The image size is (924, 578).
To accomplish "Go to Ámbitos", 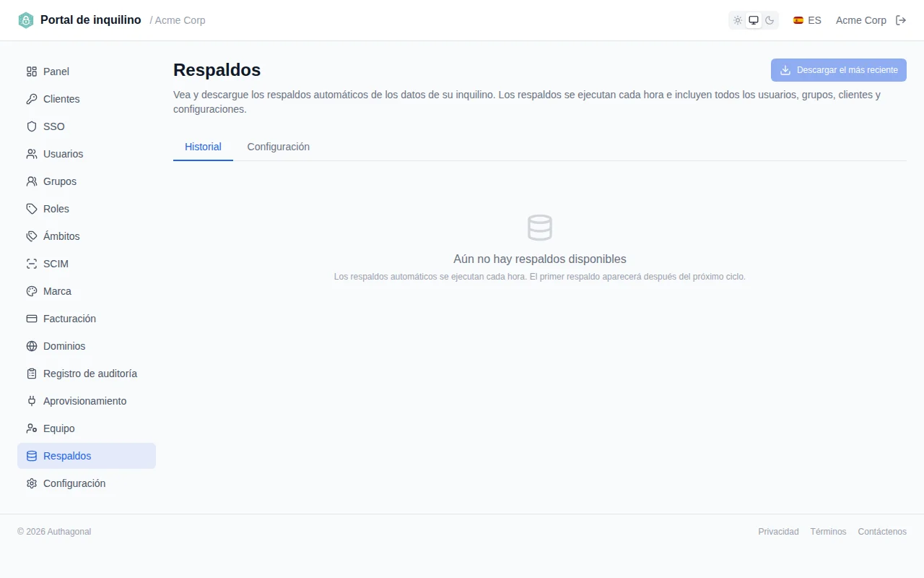I will point(87,236).
